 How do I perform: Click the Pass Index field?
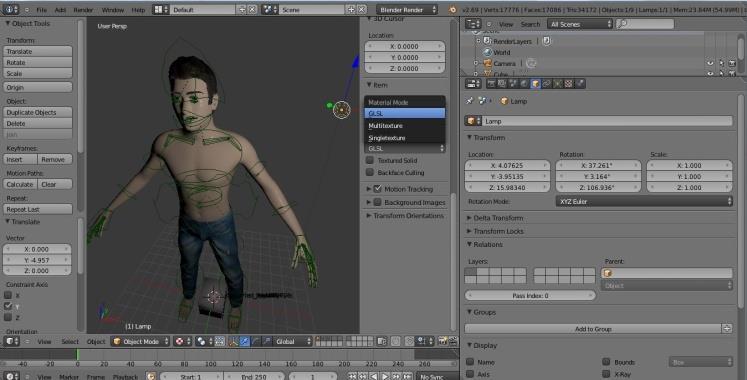click(530, 295)
